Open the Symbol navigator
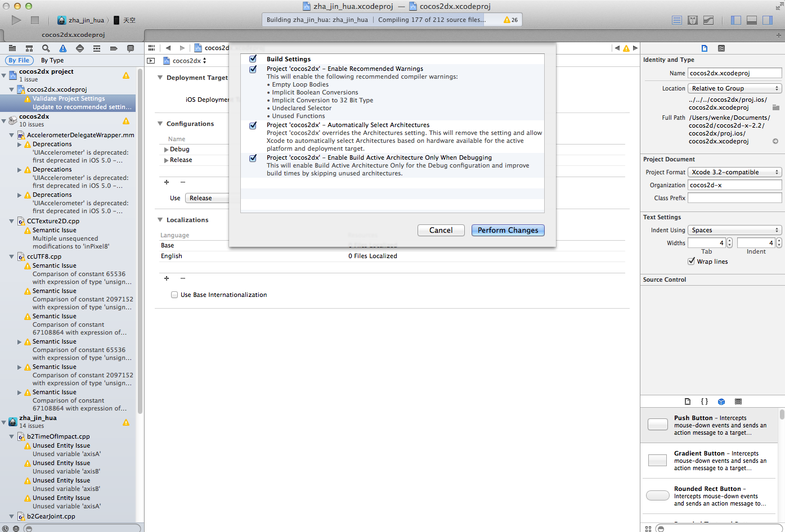This screenshot has width=785, height=532. pyautogui.click(x=29, y=48)
